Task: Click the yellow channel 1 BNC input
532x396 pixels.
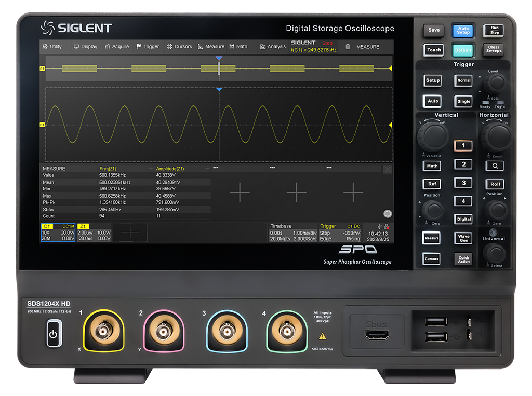Action: (103, 331)
